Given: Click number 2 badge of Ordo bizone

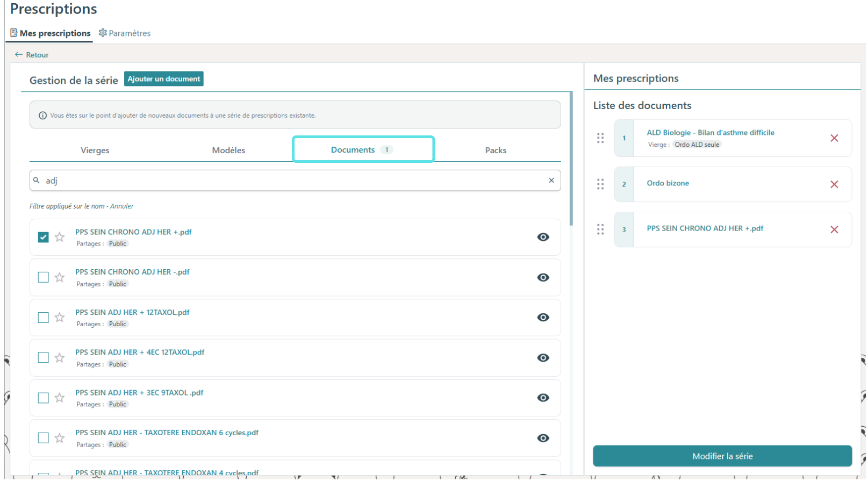Looking at the screenshot, I should coord(624,184).
